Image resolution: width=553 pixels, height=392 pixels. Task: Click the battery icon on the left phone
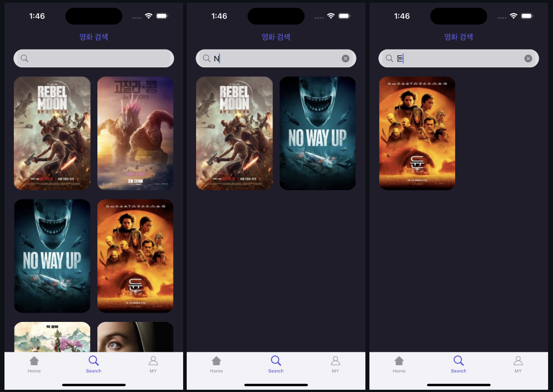pyautogui.click(x=162, y=16)
